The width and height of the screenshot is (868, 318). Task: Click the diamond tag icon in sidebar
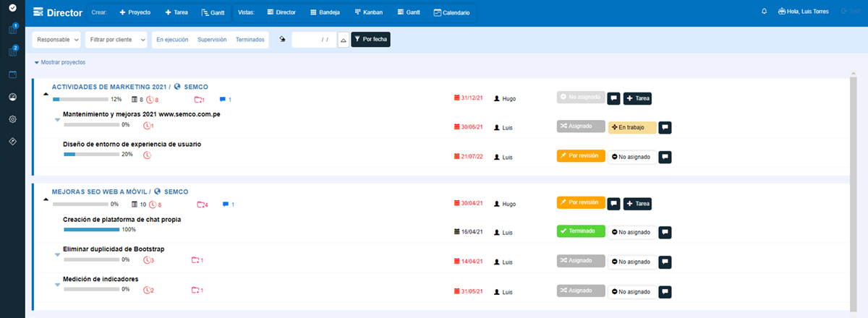tap(12, 141)
